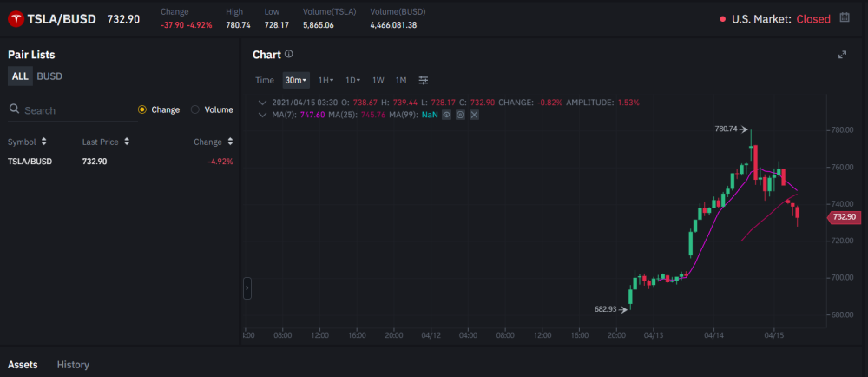This screenshot has width=868, height=377.
Task: Select the Volume radio button
Action: coord(195,109)
